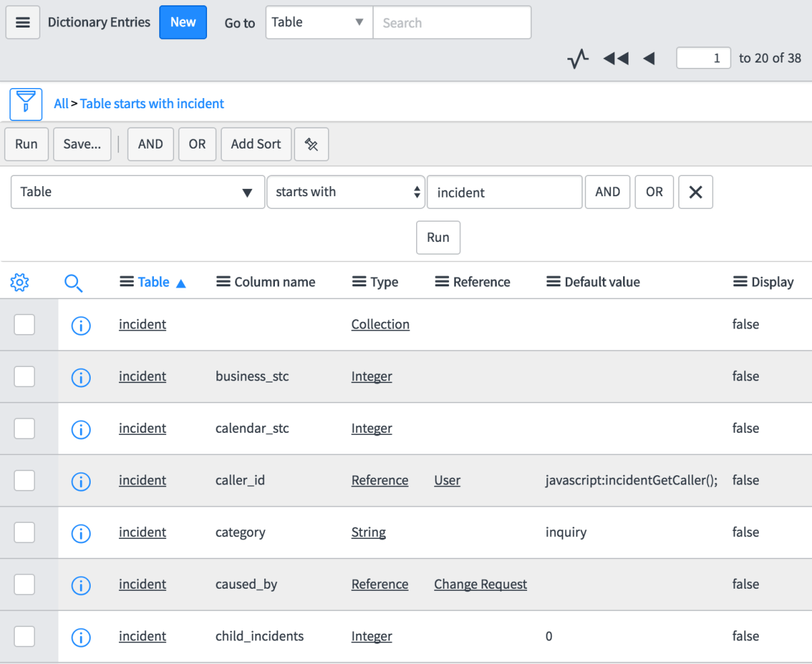Toggle the filter funnel icon
812x664 pixels.
coord(26,103)
